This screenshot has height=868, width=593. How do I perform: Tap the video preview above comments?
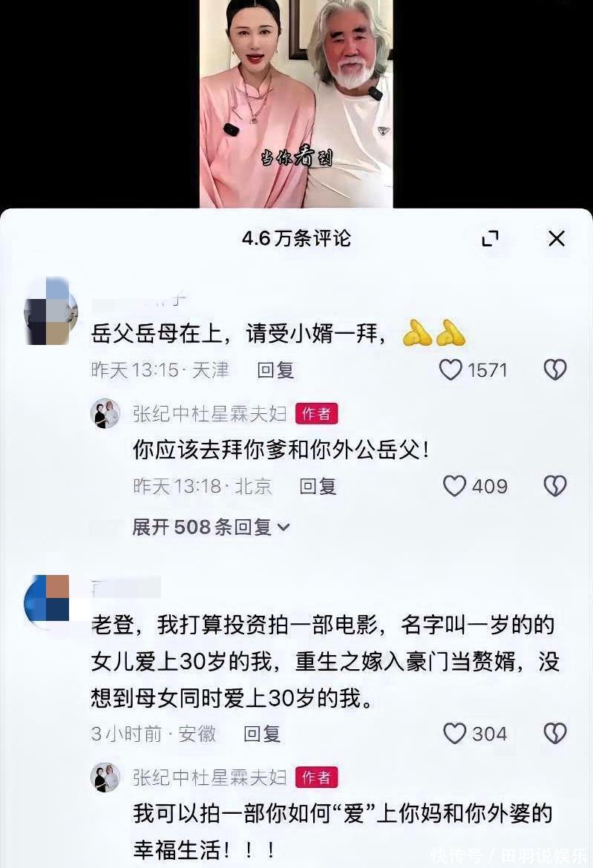pyautogui.click(x=296, y=104)
